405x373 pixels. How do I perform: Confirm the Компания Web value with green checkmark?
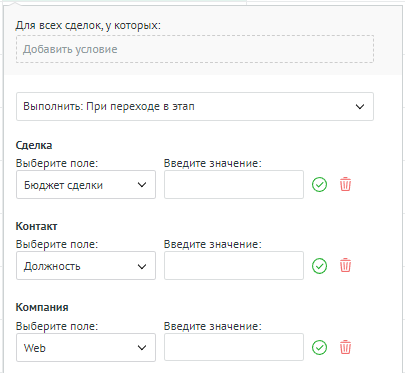click(319, 347)
